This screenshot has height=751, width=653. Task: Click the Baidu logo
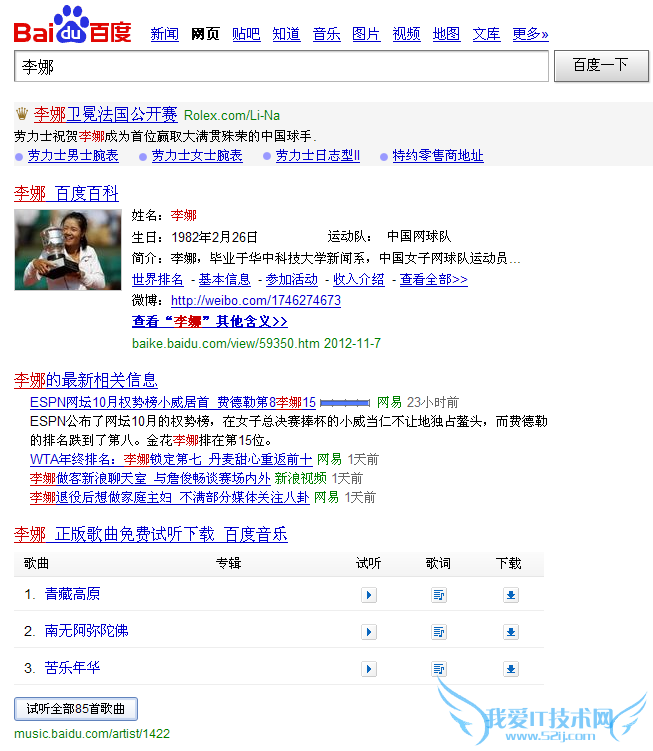[x=72, y=25]
